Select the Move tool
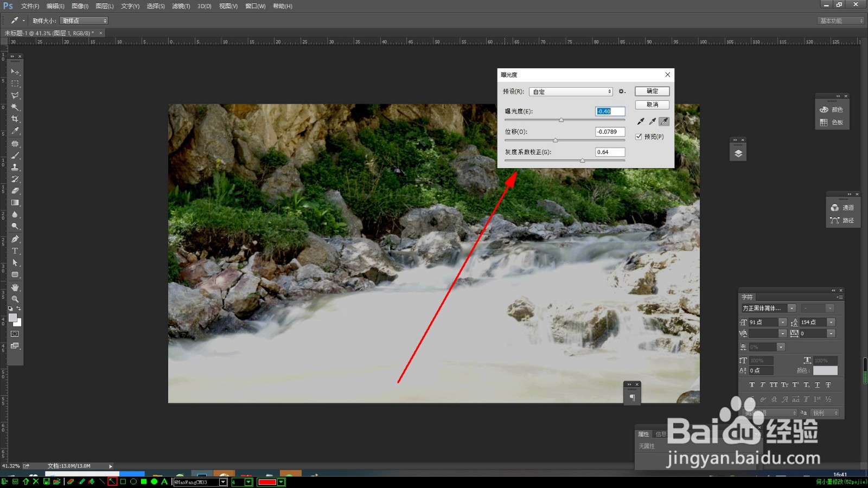Viewport: 868px width, 488px height. pos(15,72)
